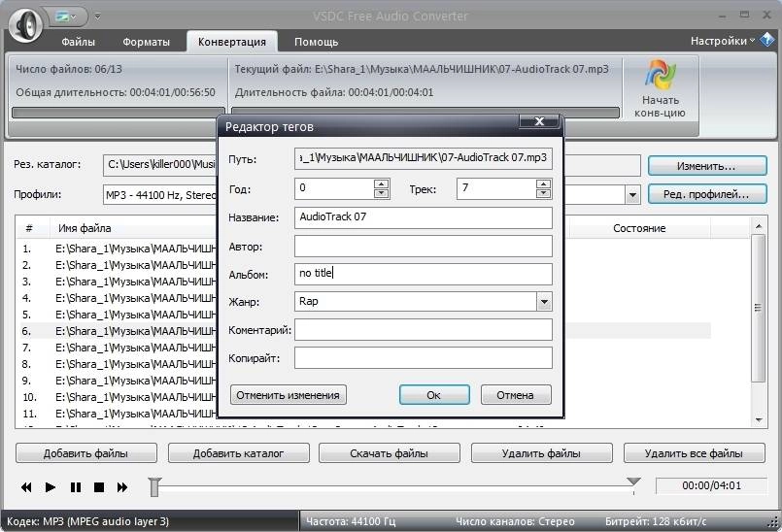This screenshot has height=532, width=782.
Task: Click Отменить изменения button
Action: [x=289, y=395]
